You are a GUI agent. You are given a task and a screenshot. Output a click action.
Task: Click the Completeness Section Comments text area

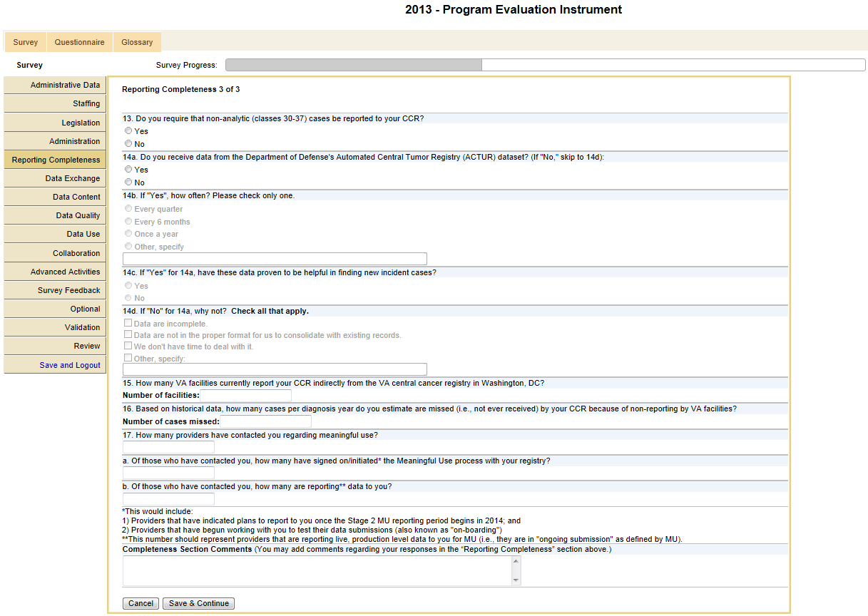point(317,570)
